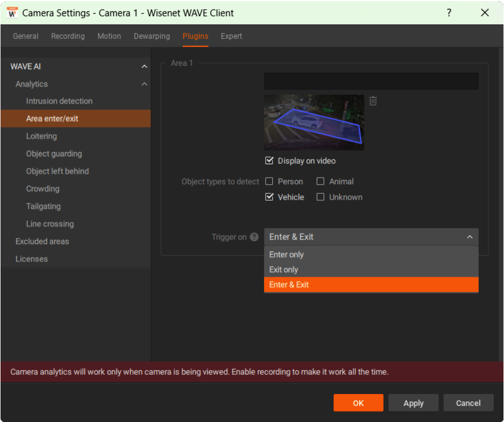Click the OK button

pyautogui.click(x=358, y=403)
